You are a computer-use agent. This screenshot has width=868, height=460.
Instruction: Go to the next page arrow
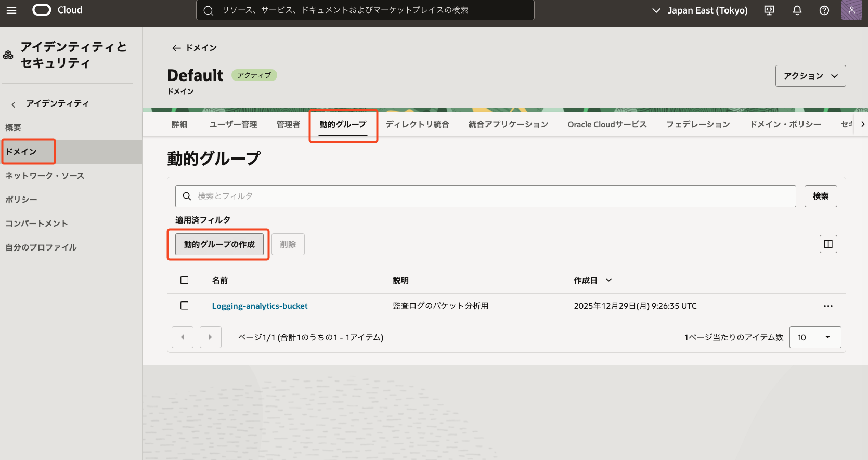tap(210, 337)
